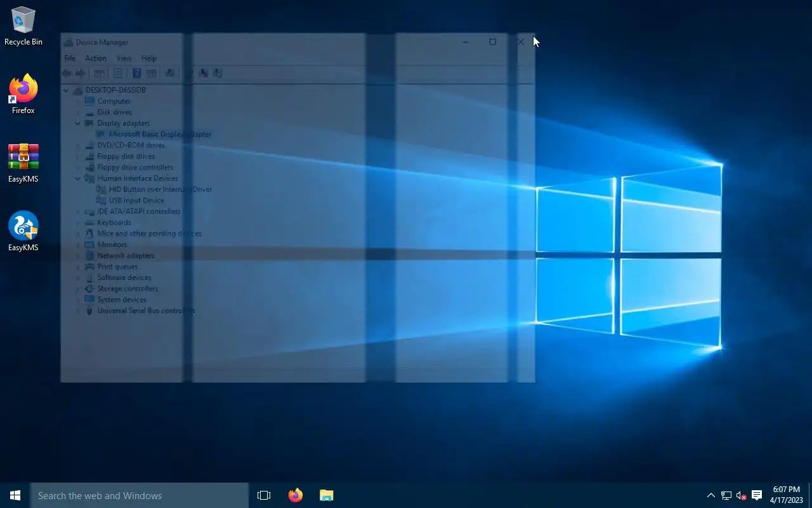Open the Recycle Bin desktop icon

coord(23,27)
